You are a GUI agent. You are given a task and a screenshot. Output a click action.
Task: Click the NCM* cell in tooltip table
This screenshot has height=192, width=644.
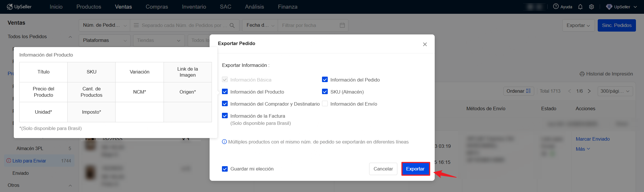pos(139,92)
